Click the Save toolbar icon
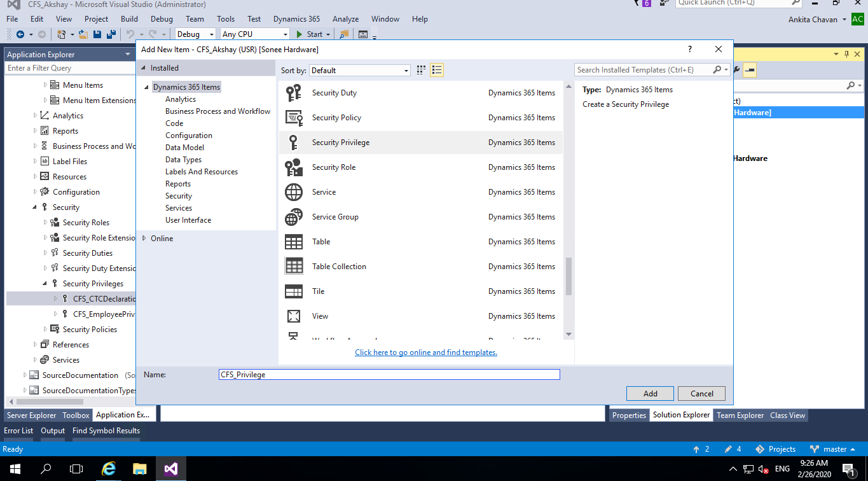 coord(98,34)
